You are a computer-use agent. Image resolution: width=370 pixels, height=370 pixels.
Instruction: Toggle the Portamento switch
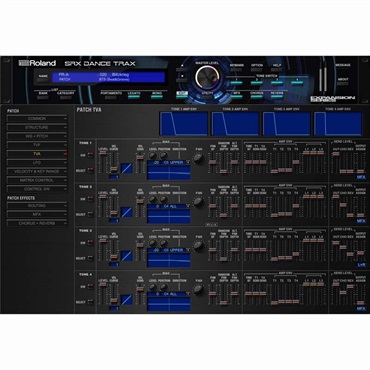point(111,97)
